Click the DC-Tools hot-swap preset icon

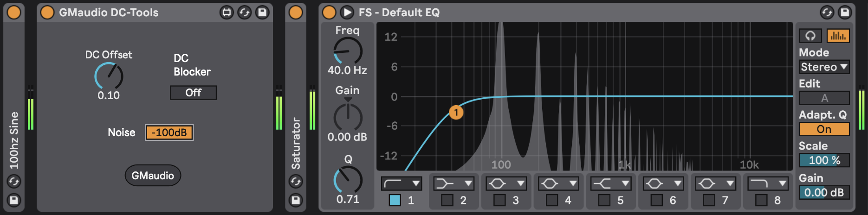[x=244, y=13]
